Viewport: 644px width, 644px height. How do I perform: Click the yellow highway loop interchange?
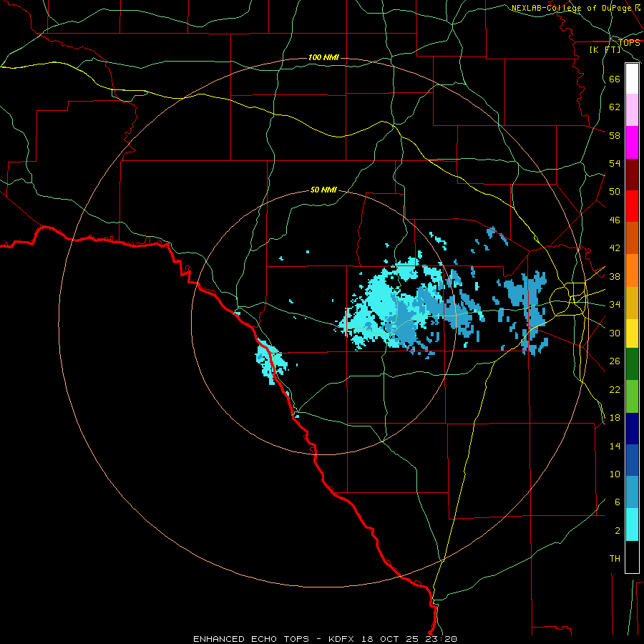pyautogui.click(x=569, y=299)
